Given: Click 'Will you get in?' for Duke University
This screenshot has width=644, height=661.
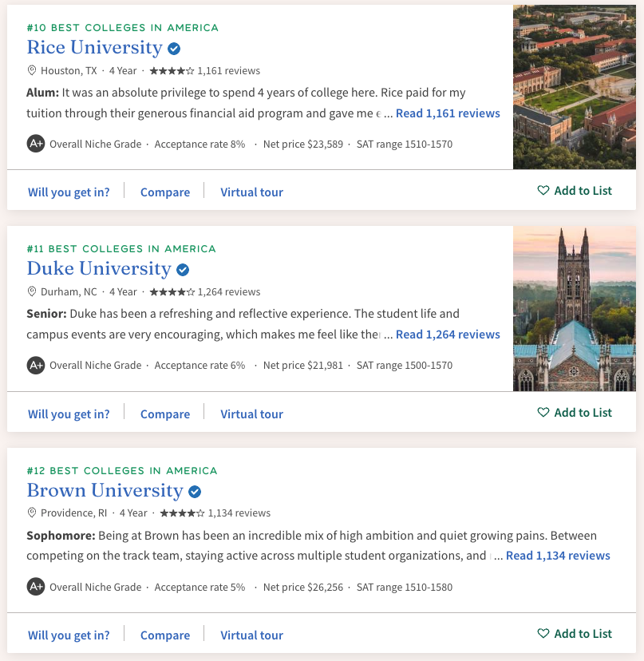Looking at the screenshot, I should click(69, 414).
